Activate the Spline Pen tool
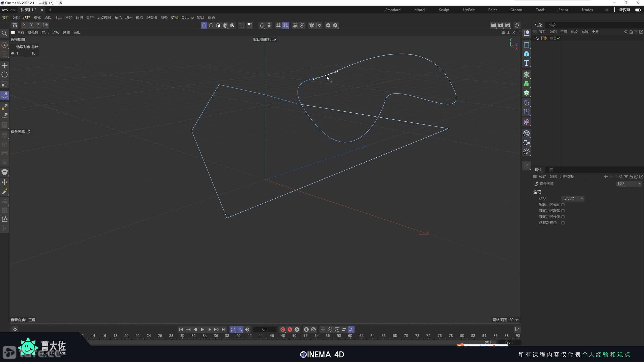The height and width of the screenshot is (362, 644). click(x=5, y=95)
